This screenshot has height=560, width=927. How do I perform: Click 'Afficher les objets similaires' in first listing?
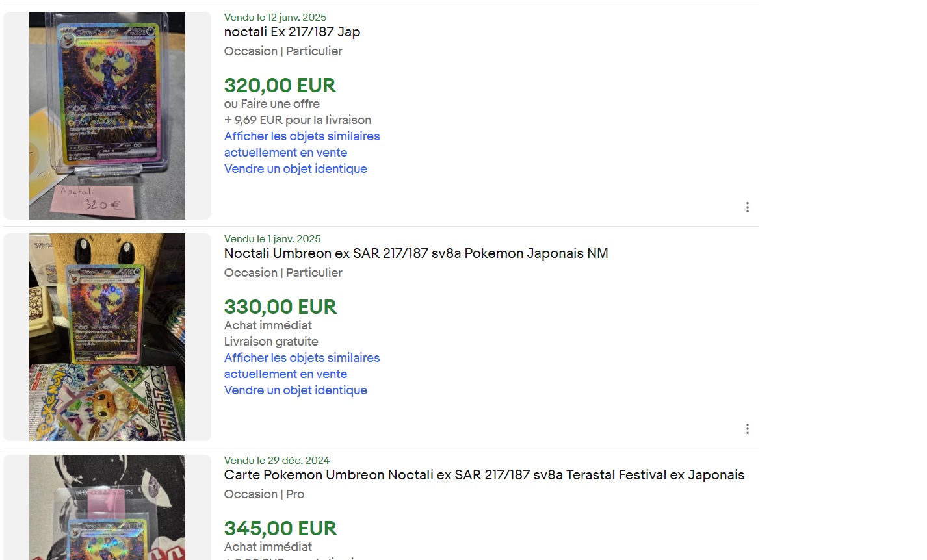point(302,136)
